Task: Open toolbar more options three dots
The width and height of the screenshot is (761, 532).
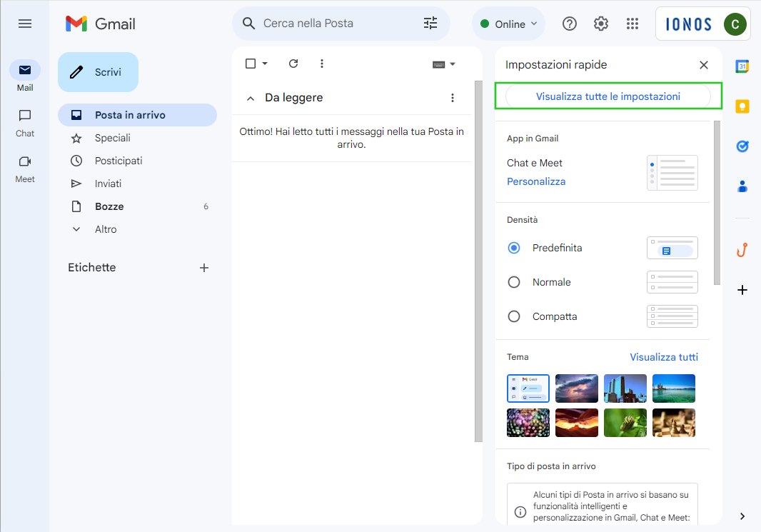Action: click(x=322, y=64)
